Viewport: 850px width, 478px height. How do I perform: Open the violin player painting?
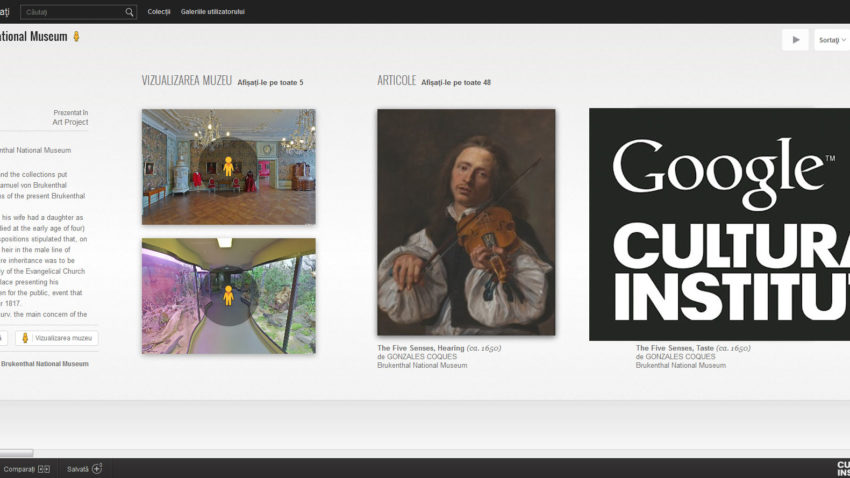point(466,222)
